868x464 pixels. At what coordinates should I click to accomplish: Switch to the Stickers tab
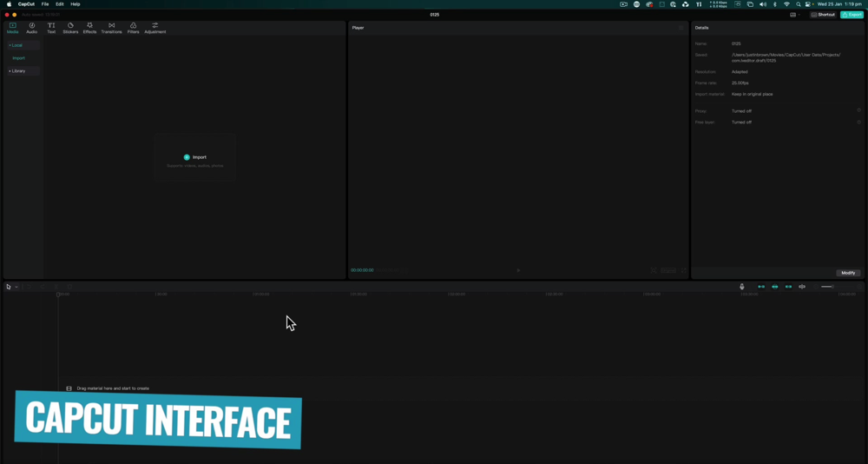pyautogui.click(x=70, y=28)
